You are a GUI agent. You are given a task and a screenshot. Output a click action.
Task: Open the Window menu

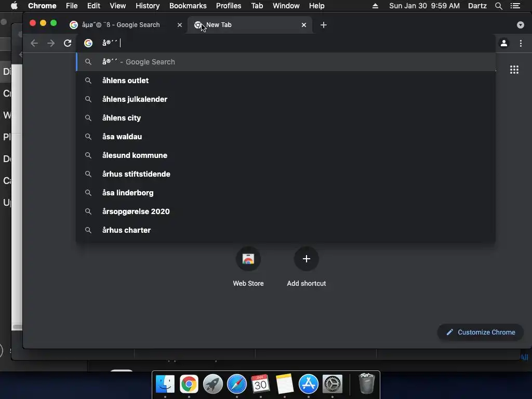286,6
